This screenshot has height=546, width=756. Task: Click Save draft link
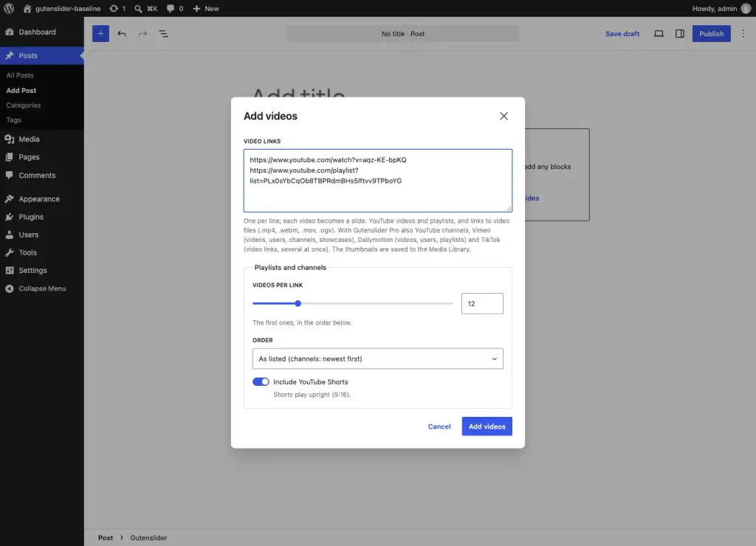click(x=622, y=34)
